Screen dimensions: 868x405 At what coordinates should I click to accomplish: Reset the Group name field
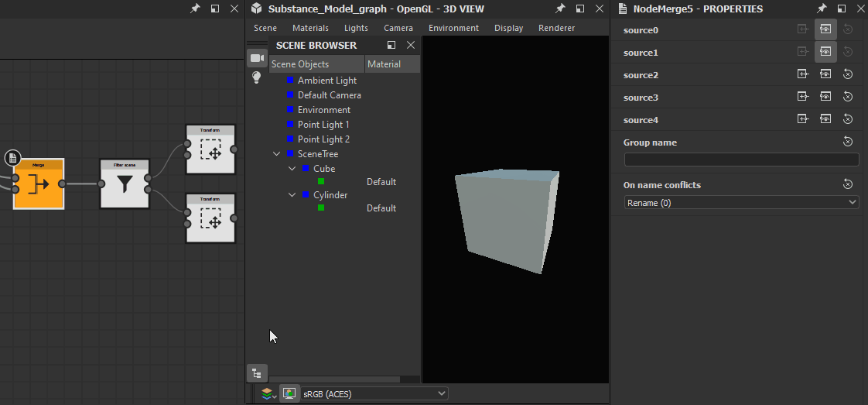click(847, 142)
